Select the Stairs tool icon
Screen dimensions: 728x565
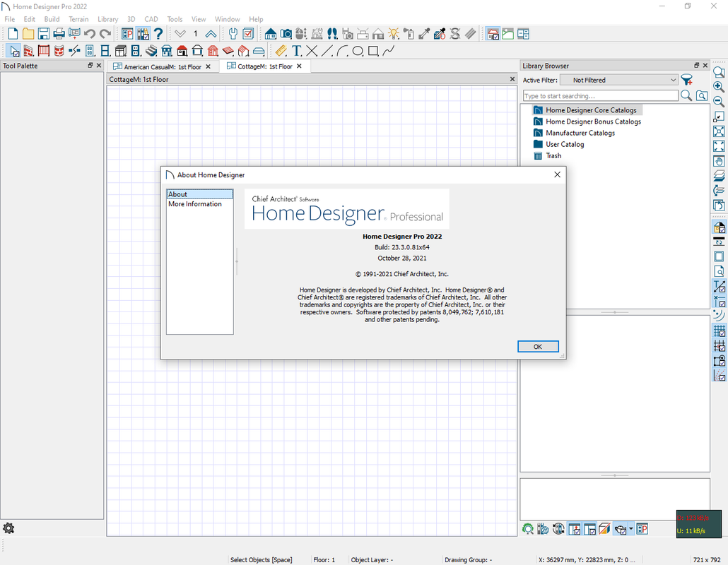click(151, 51)
